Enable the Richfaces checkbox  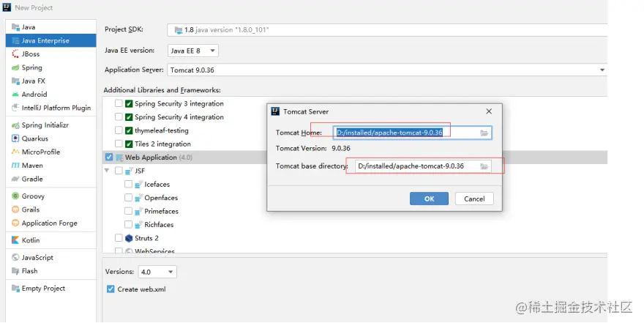[128, 224]
